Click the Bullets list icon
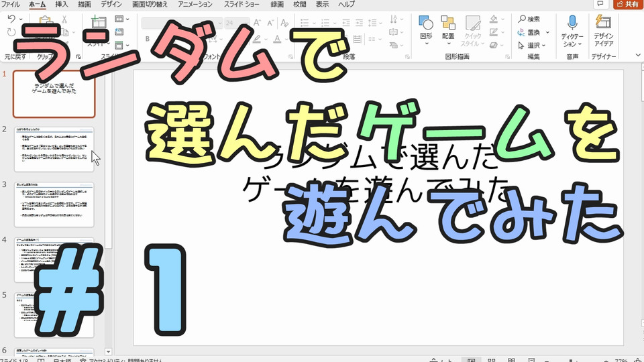Screen dimensions: 644x362 tap(305, 23)
